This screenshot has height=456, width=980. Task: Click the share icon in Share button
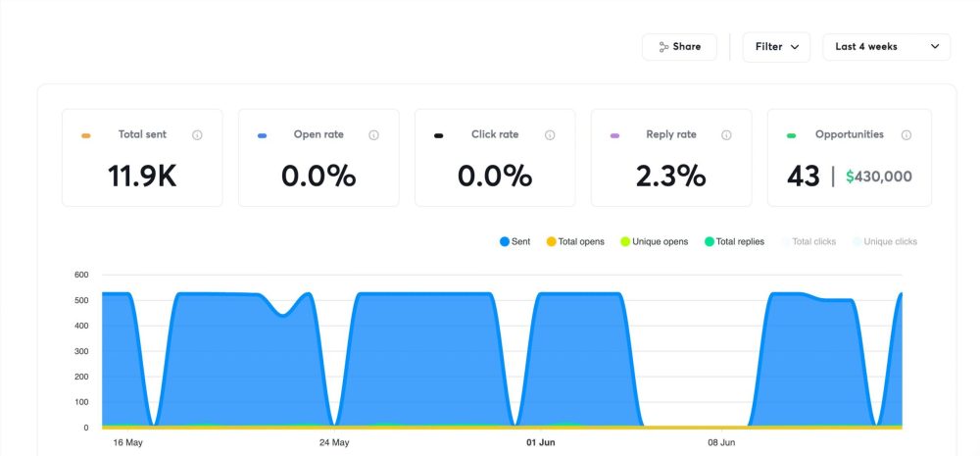(663, 47)
